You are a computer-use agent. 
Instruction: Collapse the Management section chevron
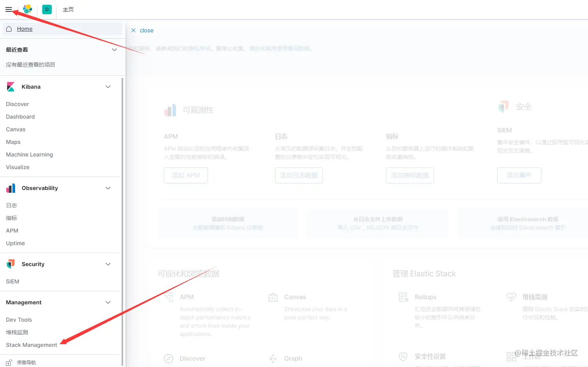pyautogui.click(x=108, y=302)
